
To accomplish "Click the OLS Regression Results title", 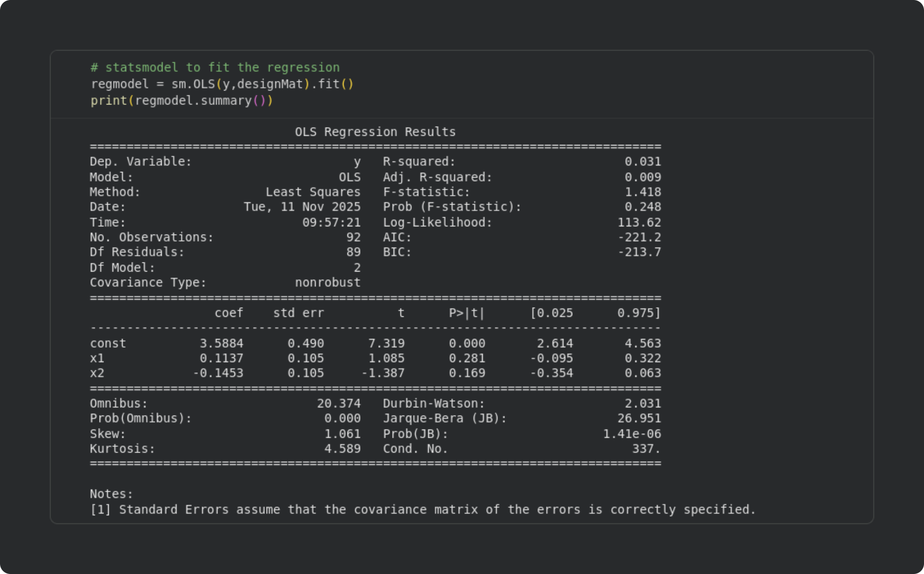I will [x=375, y=132].
